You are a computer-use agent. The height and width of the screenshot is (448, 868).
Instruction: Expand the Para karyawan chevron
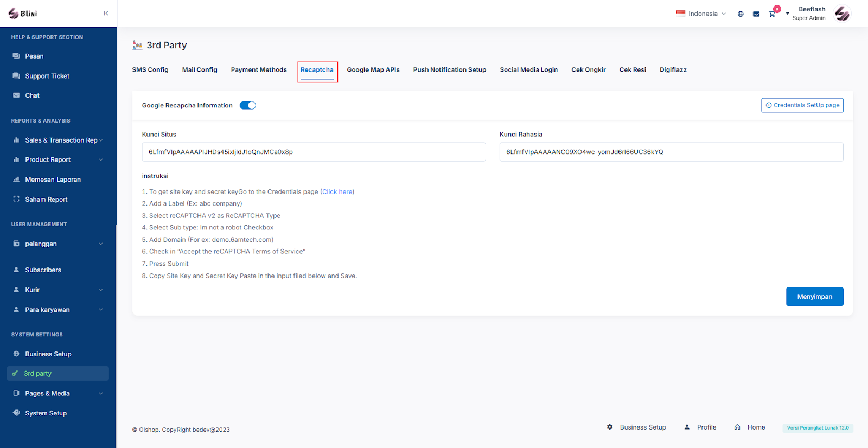pos(101,310)
